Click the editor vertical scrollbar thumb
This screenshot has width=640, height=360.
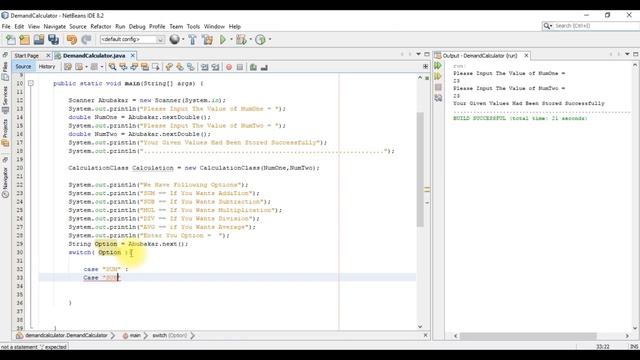[420, 169]
